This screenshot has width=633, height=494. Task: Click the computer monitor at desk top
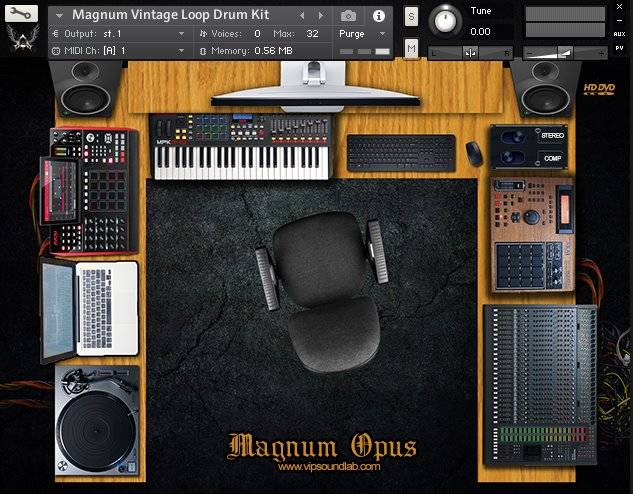pos(315,86)
